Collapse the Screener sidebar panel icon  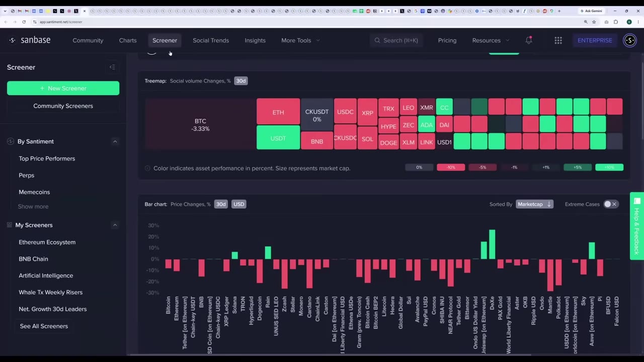(112, 67)
